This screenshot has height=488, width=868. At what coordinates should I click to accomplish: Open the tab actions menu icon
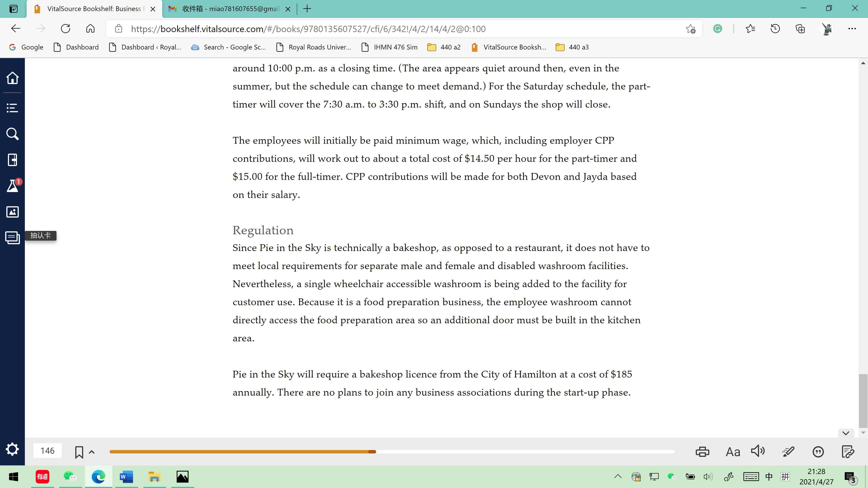[x=14, y=9]
